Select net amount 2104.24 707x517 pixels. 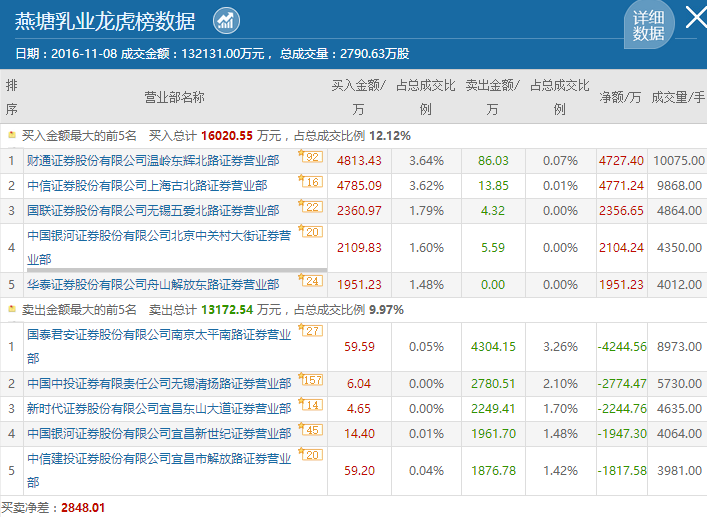coord(621,247)
